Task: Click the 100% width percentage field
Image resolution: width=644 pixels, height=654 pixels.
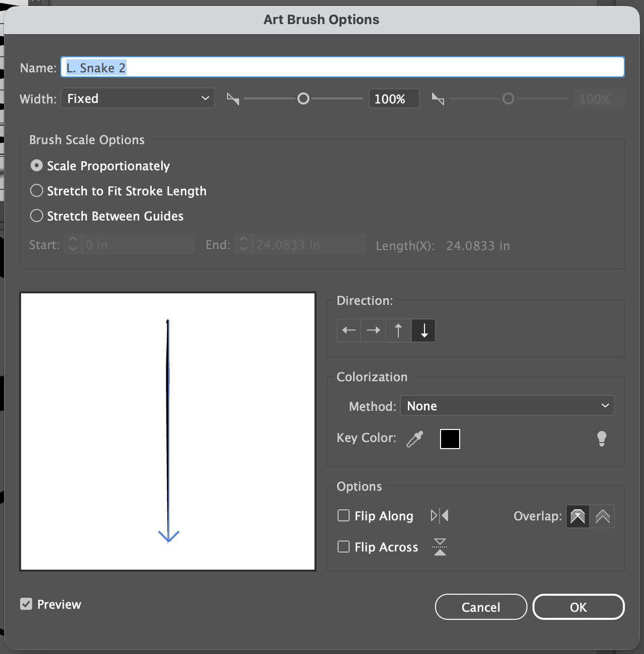Action: point(394,99)
